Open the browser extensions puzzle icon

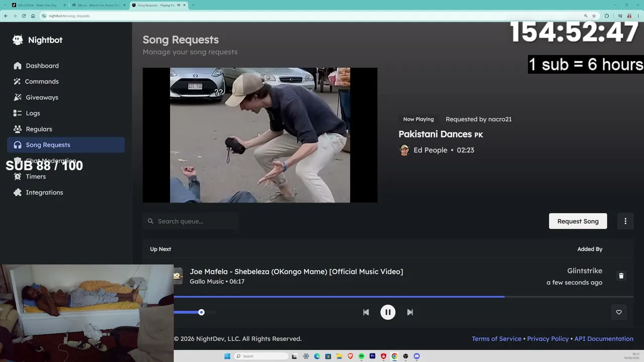pyautogui.click(x=607, y=16)
